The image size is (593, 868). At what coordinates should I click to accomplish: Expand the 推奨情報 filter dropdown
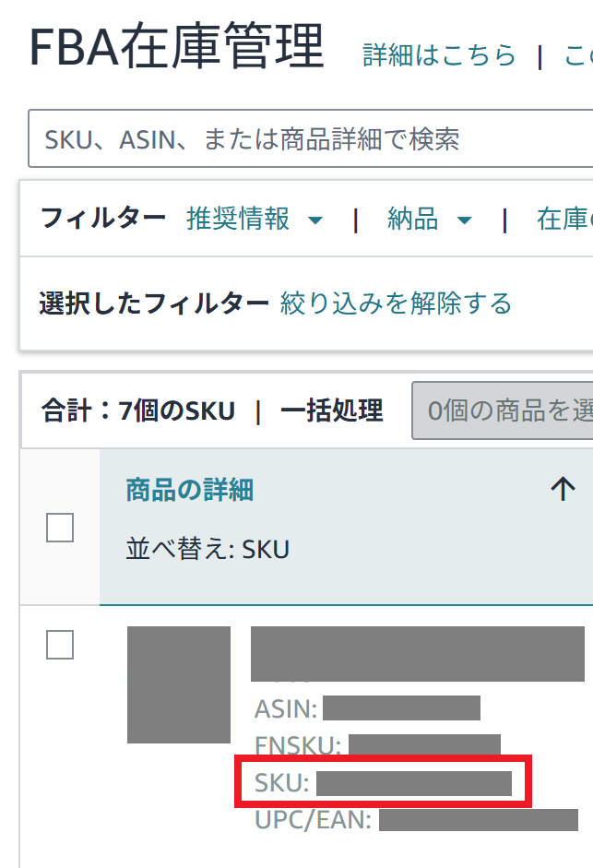(x=255, y=220)
